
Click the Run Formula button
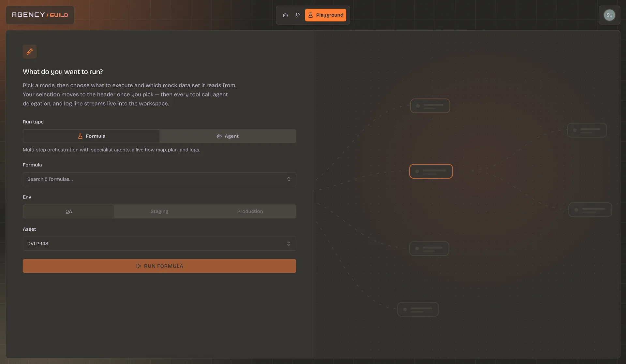[x=159, y=266]
